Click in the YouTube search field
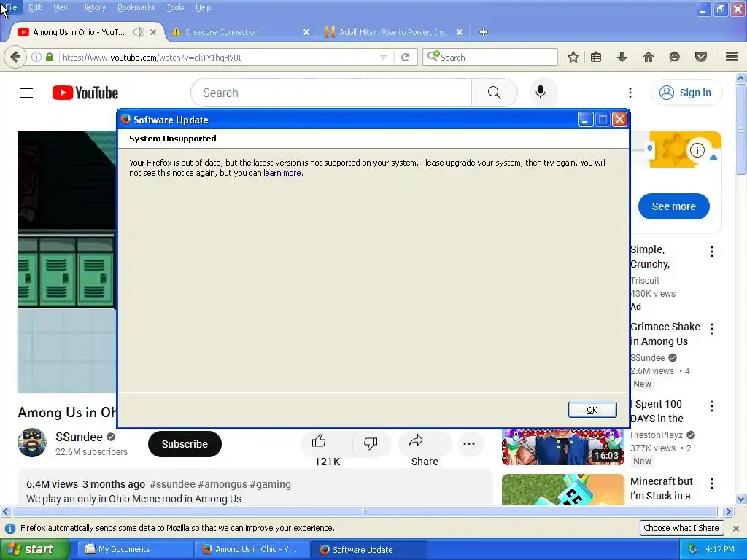This screenshot has width=747, height=560. pyautogui.click(x=331, y=93)
